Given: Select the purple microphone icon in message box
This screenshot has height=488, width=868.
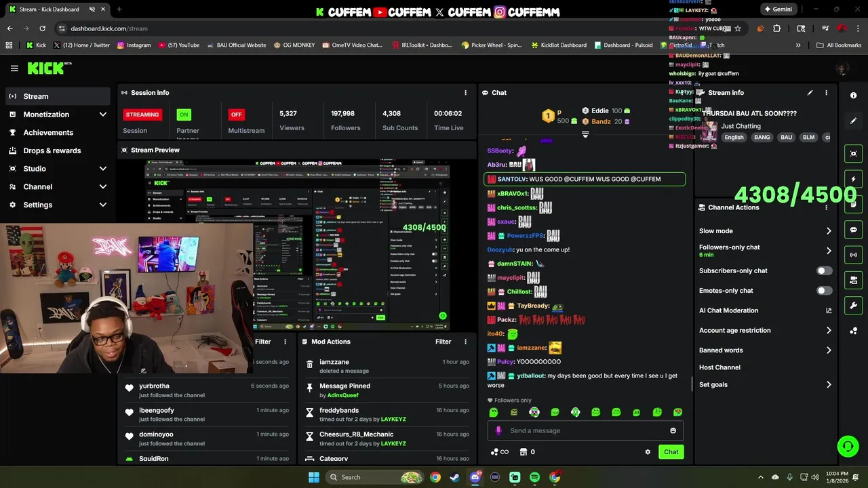Looking at the screenshot, I should [498, 430].
